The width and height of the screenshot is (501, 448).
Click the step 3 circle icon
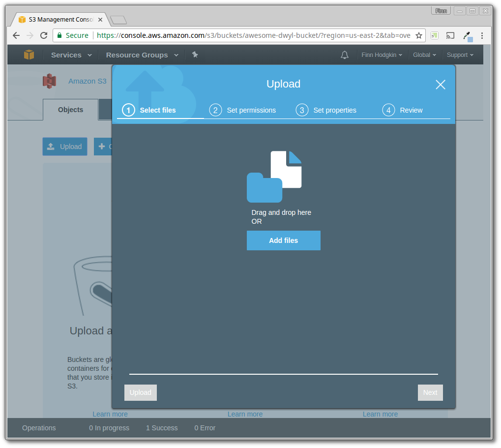(302, 110)
